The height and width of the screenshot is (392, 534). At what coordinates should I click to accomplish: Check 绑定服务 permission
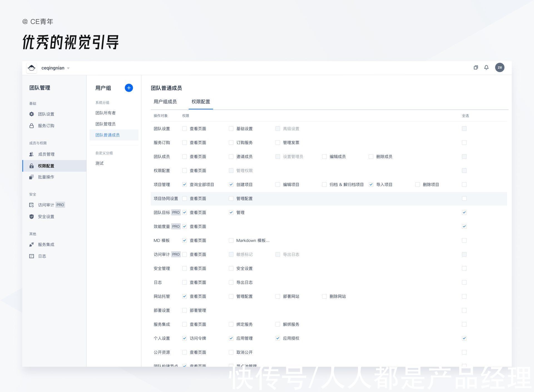231,324
